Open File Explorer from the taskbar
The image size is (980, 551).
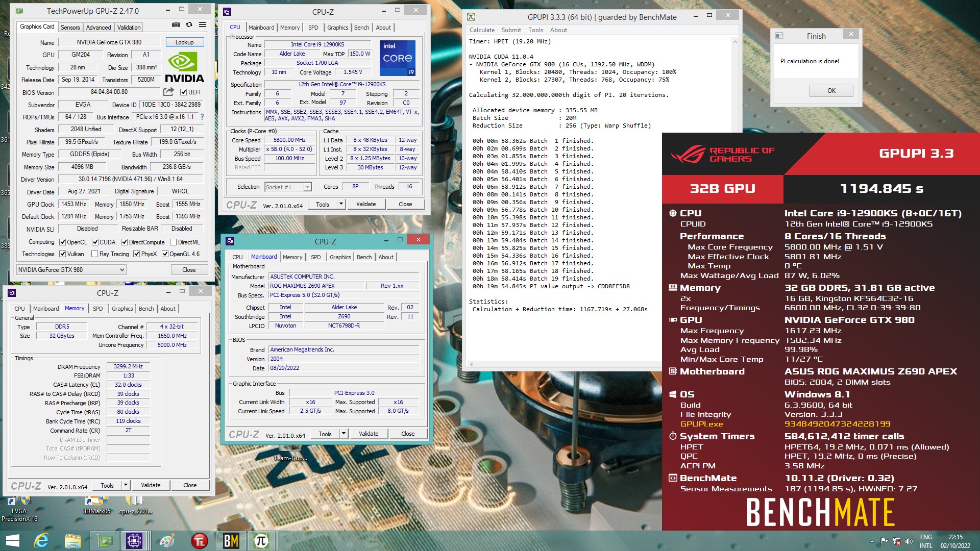click(x=73, y=541)
